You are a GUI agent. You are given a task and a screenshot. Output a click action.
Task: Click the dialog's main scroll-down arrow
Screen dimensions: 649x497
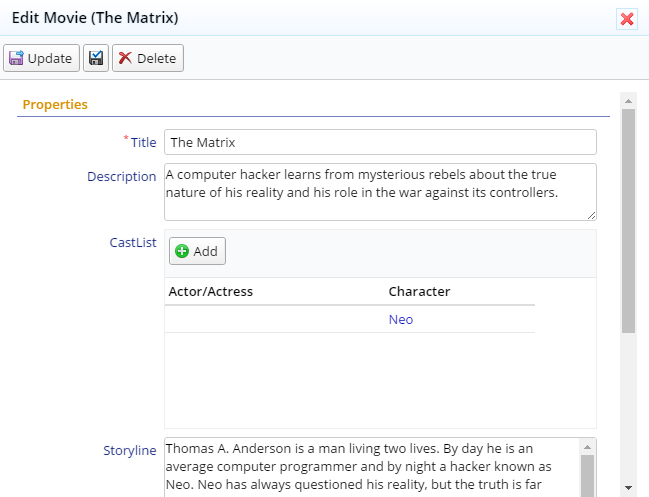tap(628, 487)
